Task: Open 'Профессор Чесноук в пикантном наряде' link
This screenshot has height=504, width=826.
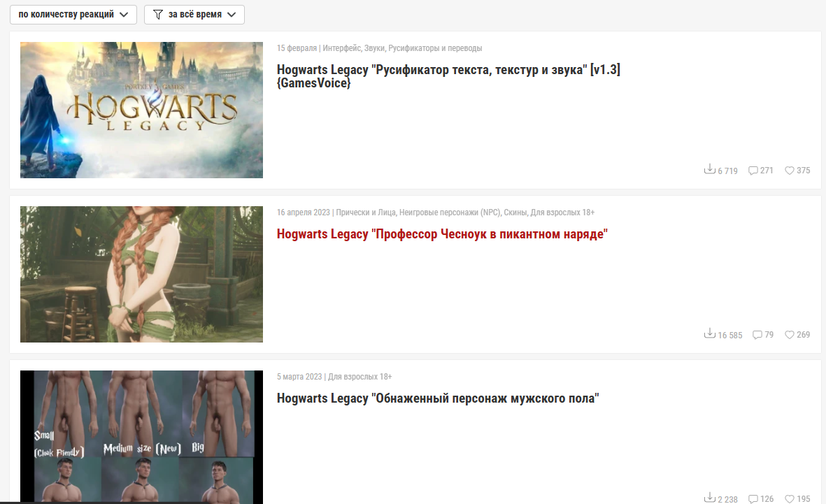Action: 442,234
